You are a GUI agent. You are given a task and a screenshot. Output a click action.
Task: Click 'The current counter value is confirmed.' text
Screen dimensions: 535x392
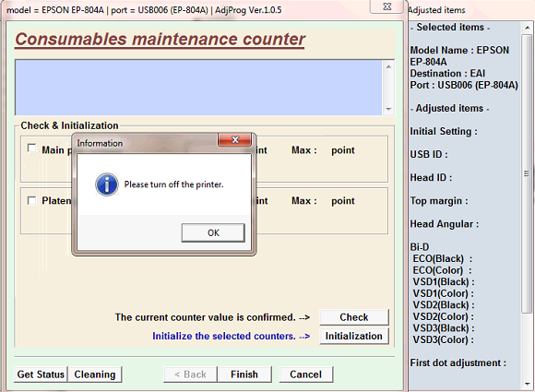(x=205, y=317)
